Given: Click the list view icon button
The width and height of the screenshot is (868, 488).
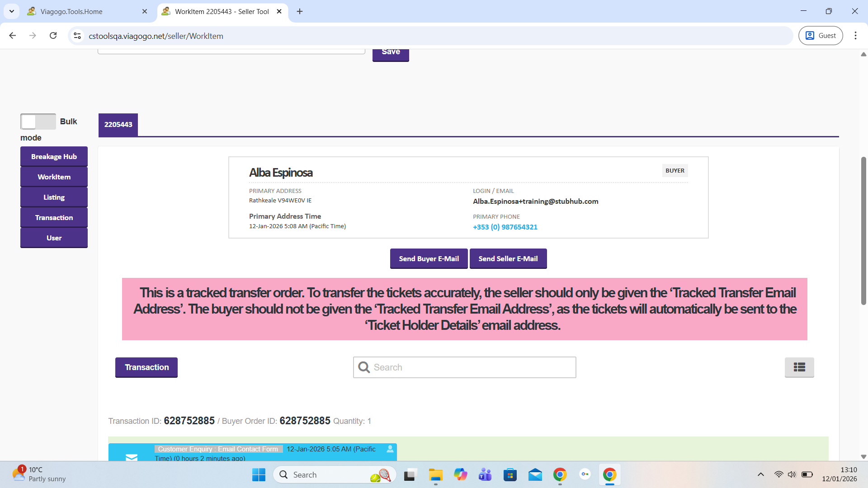Looking at the screenshot, I should pyautogui.click(x=799, y=367).
